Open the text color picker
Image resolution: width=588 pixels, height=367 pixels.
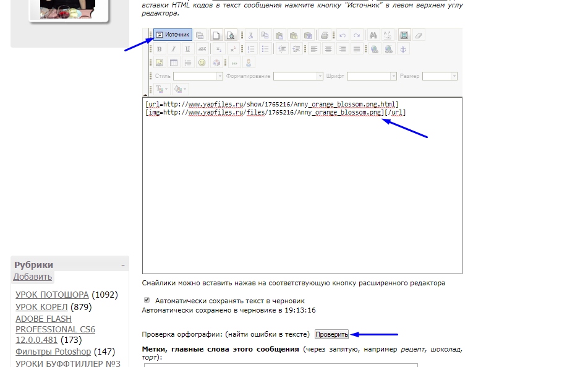coord(161,89)
